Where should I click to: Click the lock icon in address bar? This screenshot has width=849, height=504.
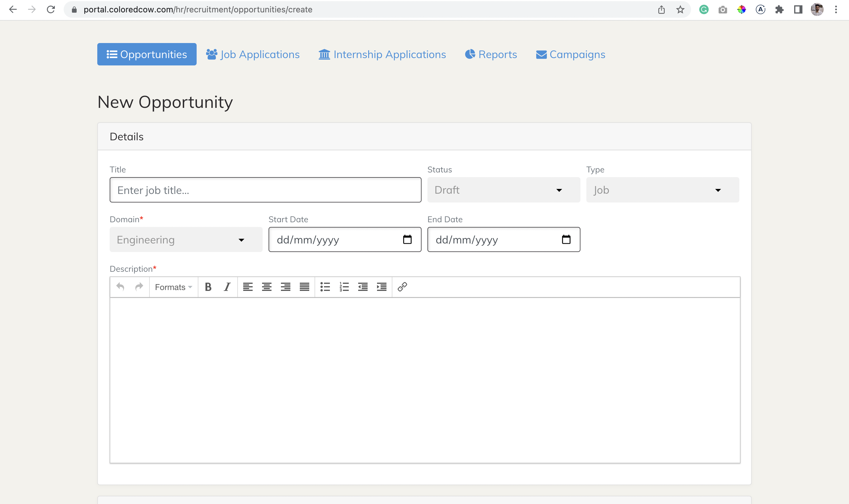point(74,9)
